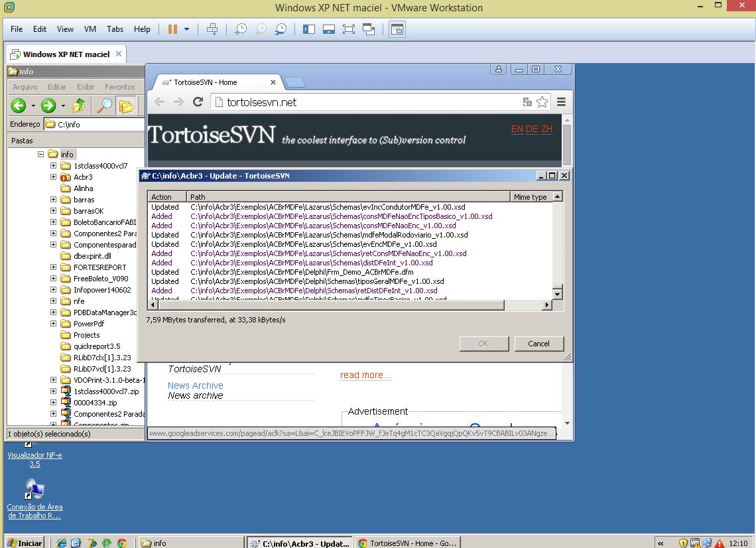This screenshot has height=548, width=756.
Task: Open the read more link
Action: tap(365, 375)
